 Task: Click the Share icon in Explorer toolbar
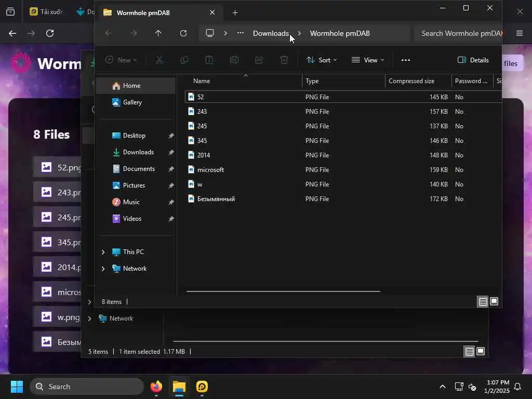pyautogui.click(x=259, y=60)
